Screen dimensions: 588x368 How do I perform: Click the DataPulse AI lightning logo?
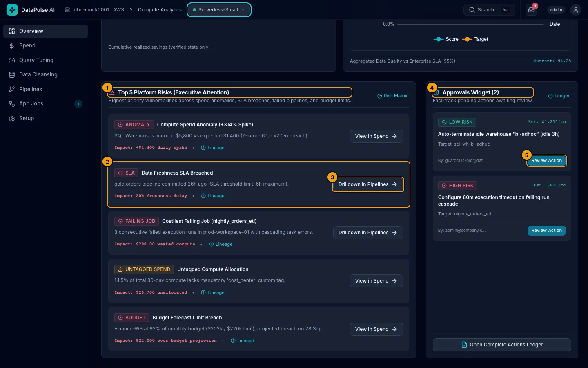coord(12,10)
